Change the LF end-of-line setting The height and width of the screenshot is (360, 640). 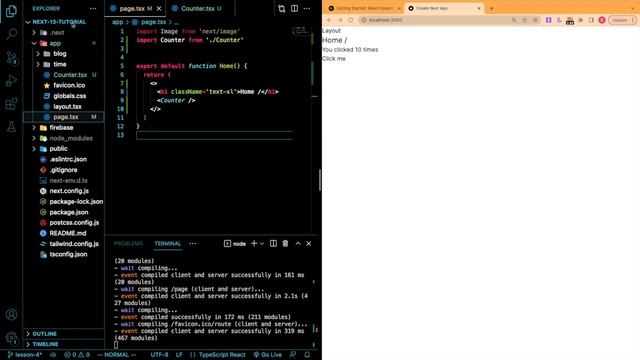pos(179,355)
